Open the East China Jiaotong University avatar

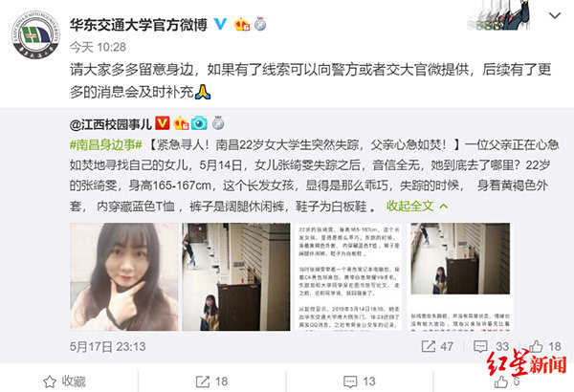(36, 34)
